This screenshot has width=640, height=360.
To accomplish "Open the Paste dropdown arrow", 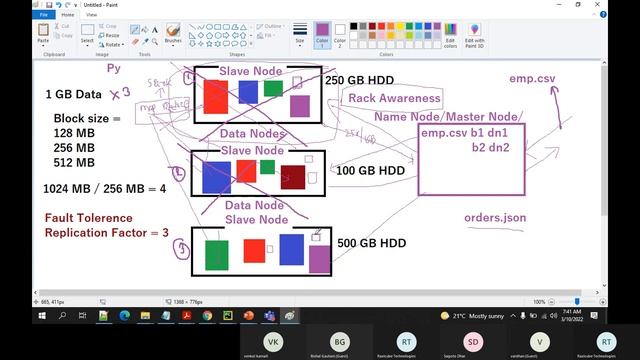I will pyautogui.click(x=43, y=46).
